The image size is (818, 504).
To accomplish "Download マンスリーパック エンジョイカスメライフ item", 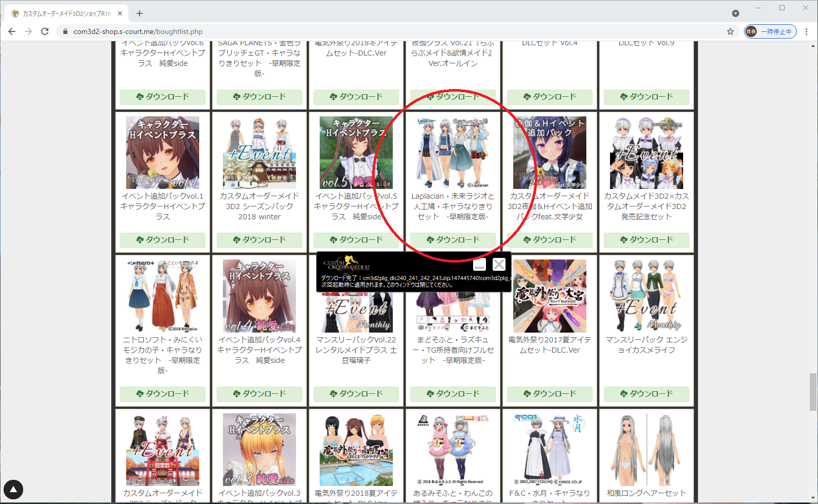I will pos(647,394).
